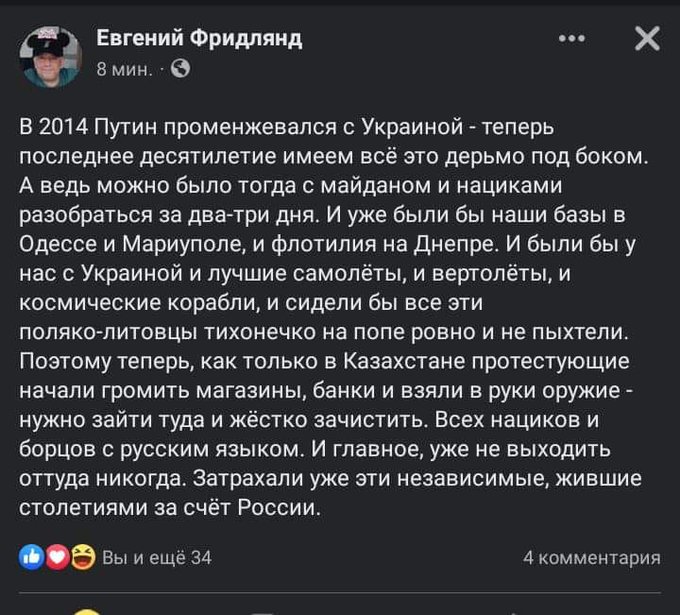Open the author name Евгений Фридлянд
The width and height of the screenshot is (680, 615).
pos(198,39)
